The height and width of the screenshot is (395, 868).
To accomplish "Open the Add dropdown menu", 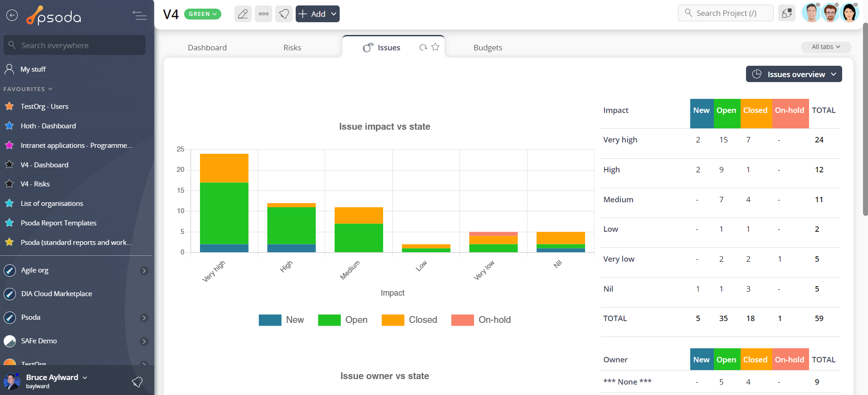I will click(317, 14).
